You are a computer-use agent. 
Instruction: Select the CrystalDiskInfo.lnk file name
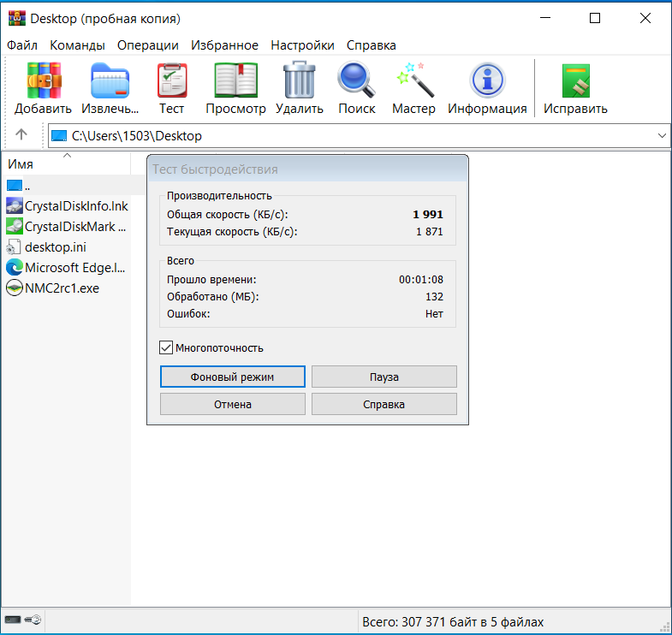[x=76, y=206]
